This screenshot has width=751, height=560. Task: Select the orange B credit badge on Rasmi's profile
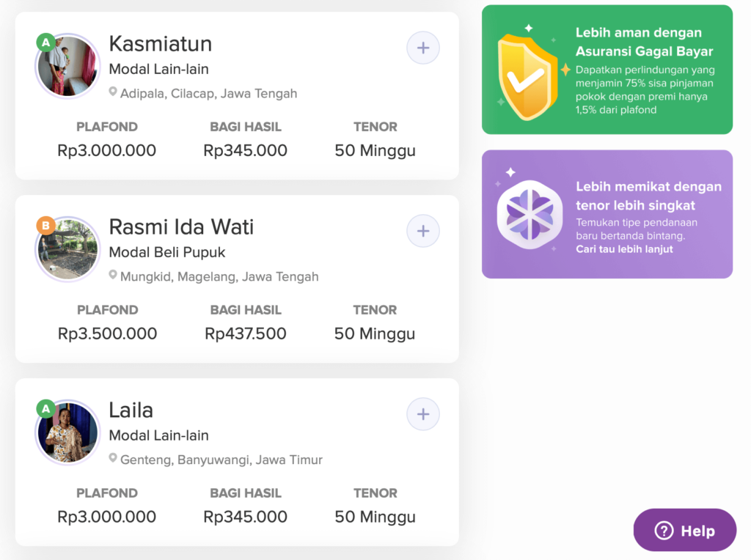pyautogui.click(x=45, y=226)
